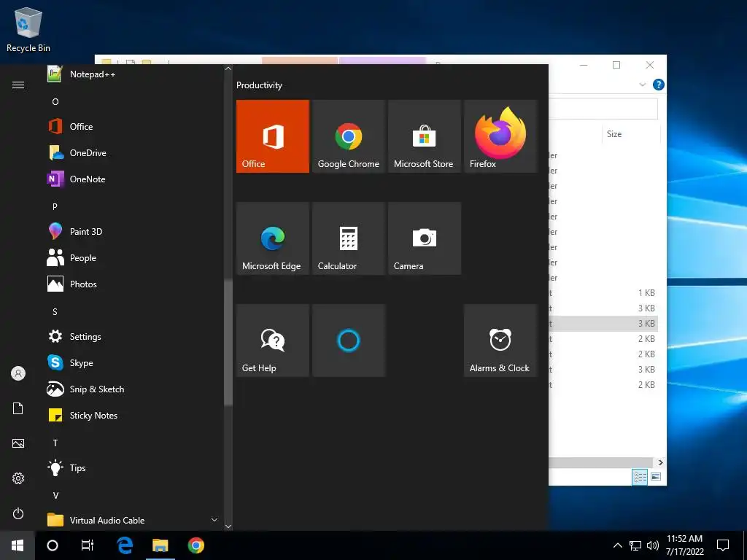Click the app list scroll up arrow
The image size is (747, 560).
click(228, 69)
